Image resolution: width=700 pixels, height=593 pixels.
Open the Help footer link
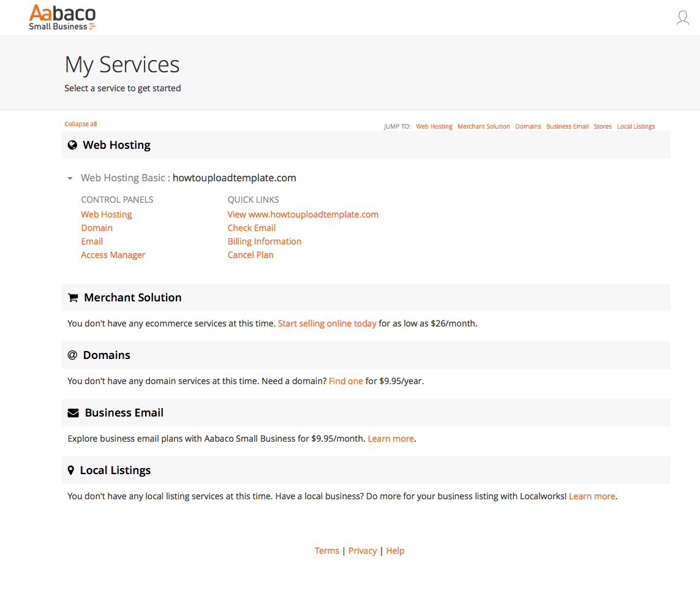tap(395, 551)
